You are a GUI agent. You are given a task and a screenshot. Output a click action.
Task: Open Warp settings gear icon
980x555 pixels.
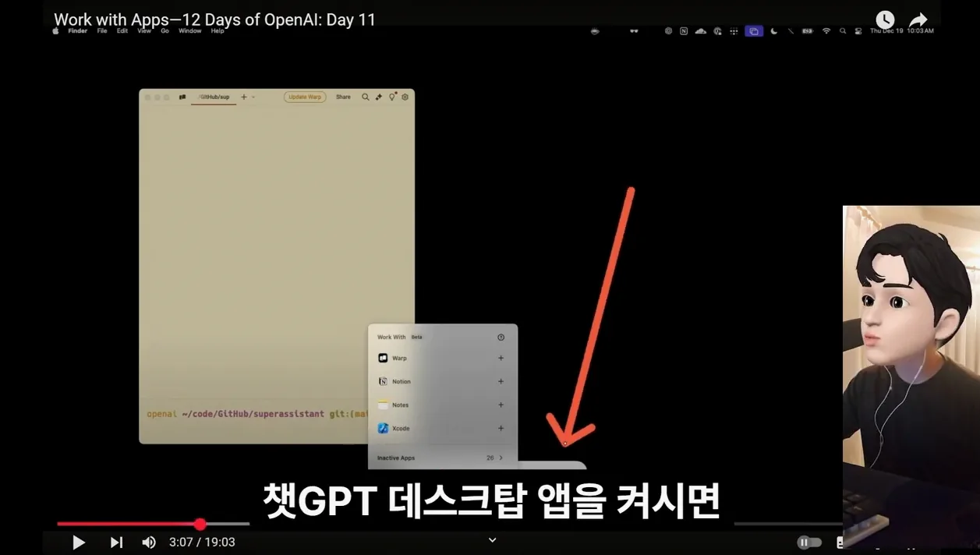pos(405,97)
